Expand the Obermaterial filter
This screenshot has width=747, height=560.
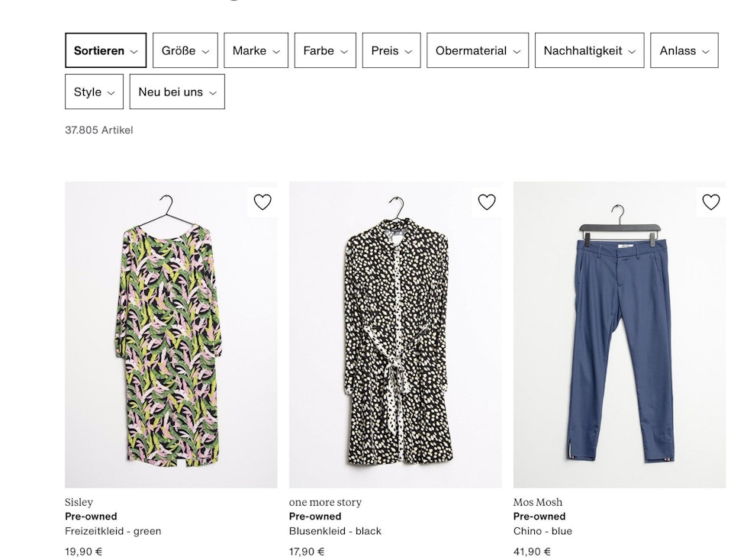[x=477, y=50]
